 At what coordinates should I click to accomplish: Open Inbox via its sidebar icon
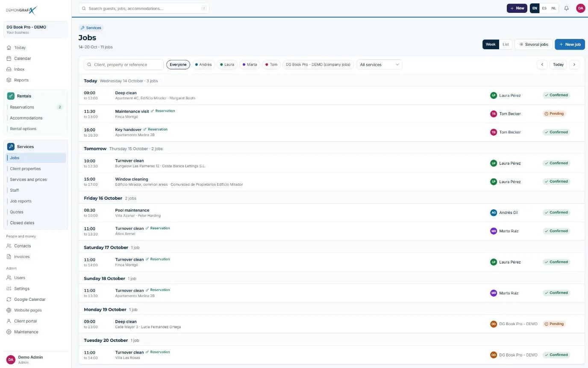(9, 69)
